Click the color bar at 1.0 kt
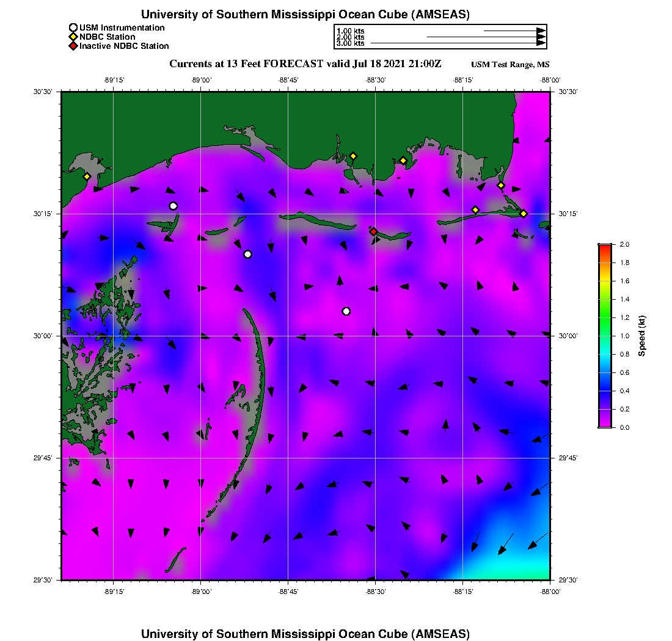 [605, 336]
